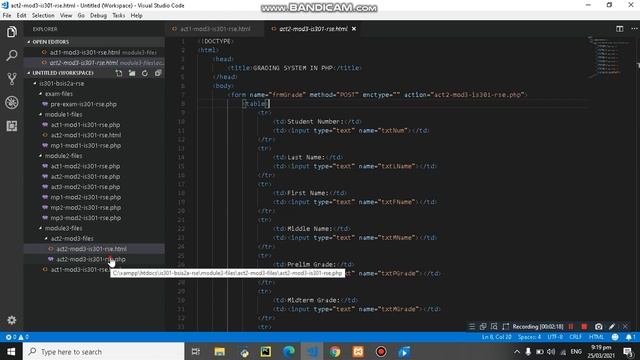Screen dimensions: 640x360
Task: Stop the Bandicam recording
Action: pyautogui.click(x=584, y=327)
